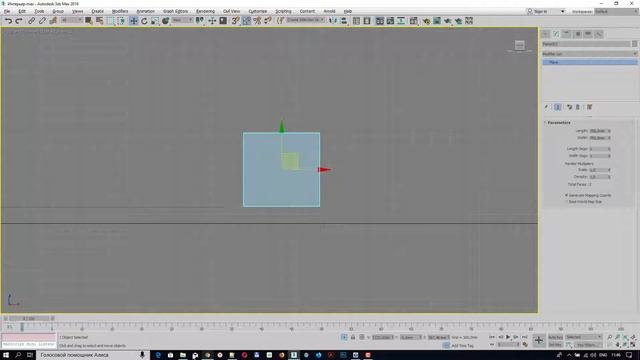Activate the Select and Link tool
The width and height of the screenshot is (640, 360).
click(x=31, y=21)
